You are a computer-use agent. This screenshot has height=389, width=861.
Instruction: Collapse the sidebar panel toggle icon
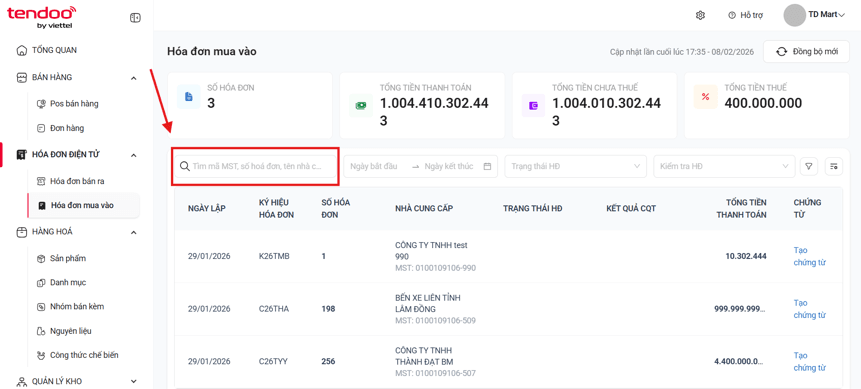tap(135, 18)
